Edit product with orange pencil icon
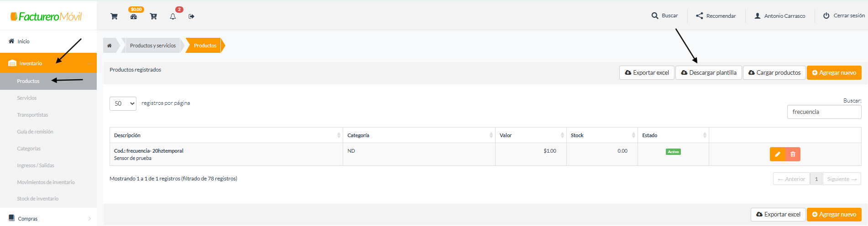This screenshot has width=868, height=226. tap(778, 154)
